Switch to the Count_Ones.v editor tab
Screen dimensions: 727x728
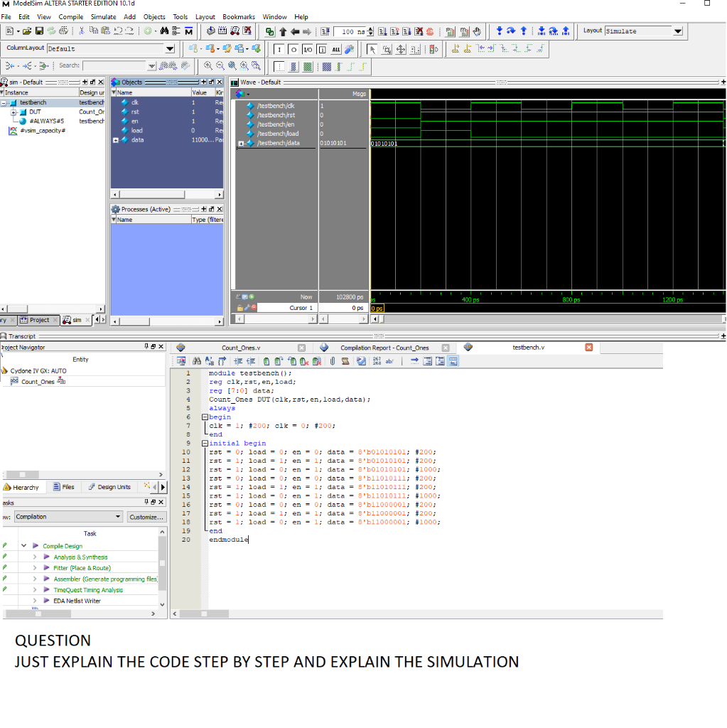240,348
